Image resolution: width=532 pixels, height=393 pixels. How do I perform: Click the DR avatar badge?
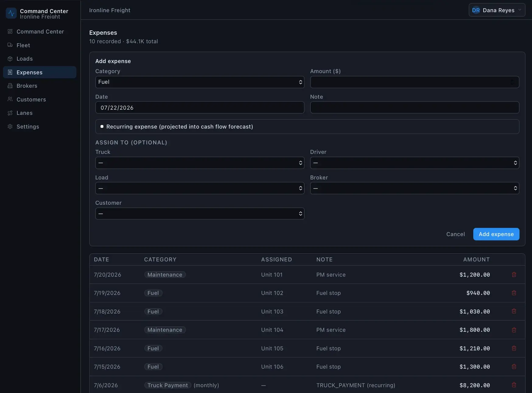pyautogui.click(x=476, y=10)
